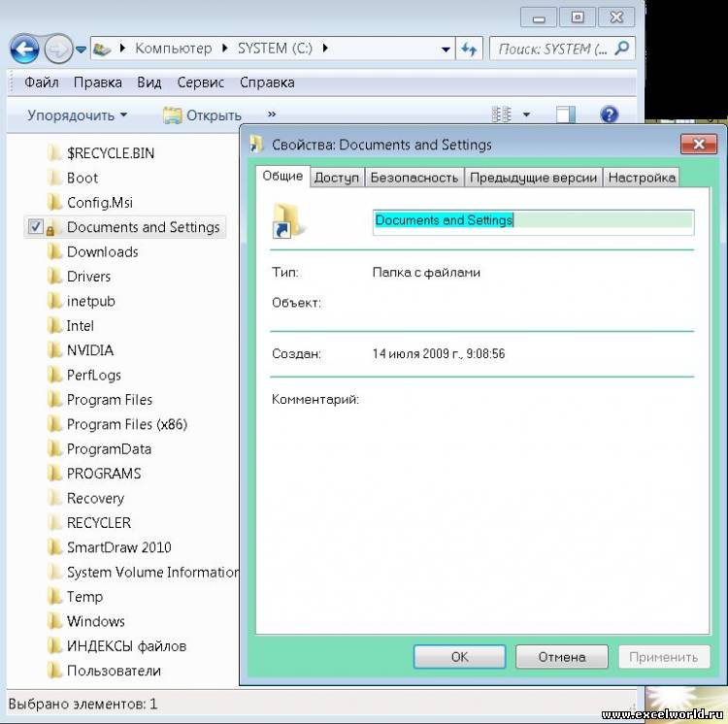The width and height of the screenshot is (728, 724).
Task: Select System Volume Information folder name
Action: coord(152,572)
